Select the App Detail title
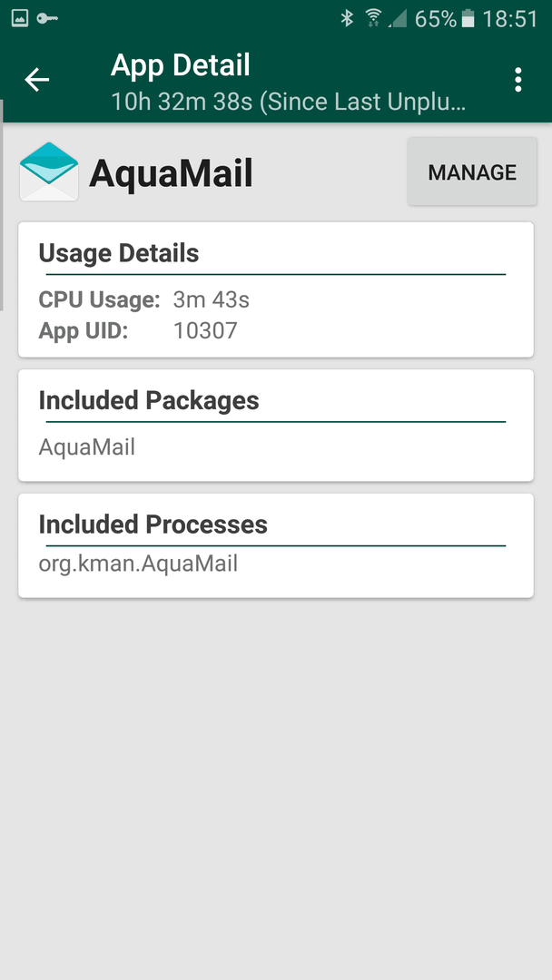 click(181, 65)
